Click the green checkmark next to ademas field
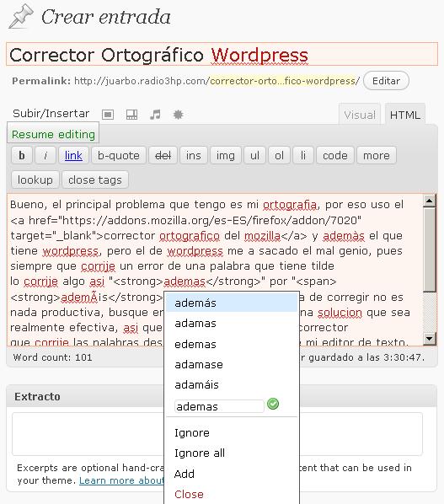The image size is (444, 504). (x=273, y=404)
